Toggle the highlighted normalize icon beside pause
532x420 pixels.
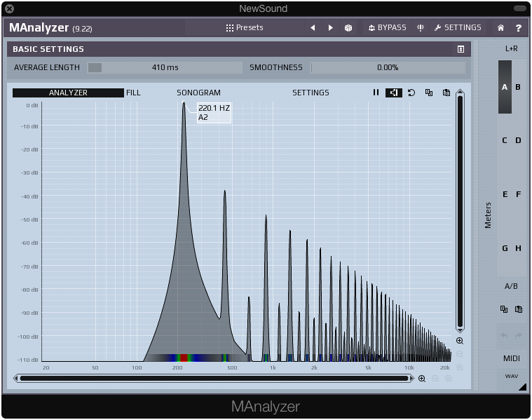pyautogui.click(x=394, y=93)
